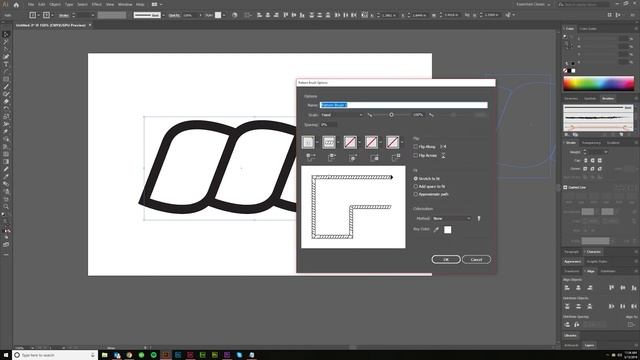Open the workspace switcher dropdown
640x360 pixels.
[x=533, y=4]
